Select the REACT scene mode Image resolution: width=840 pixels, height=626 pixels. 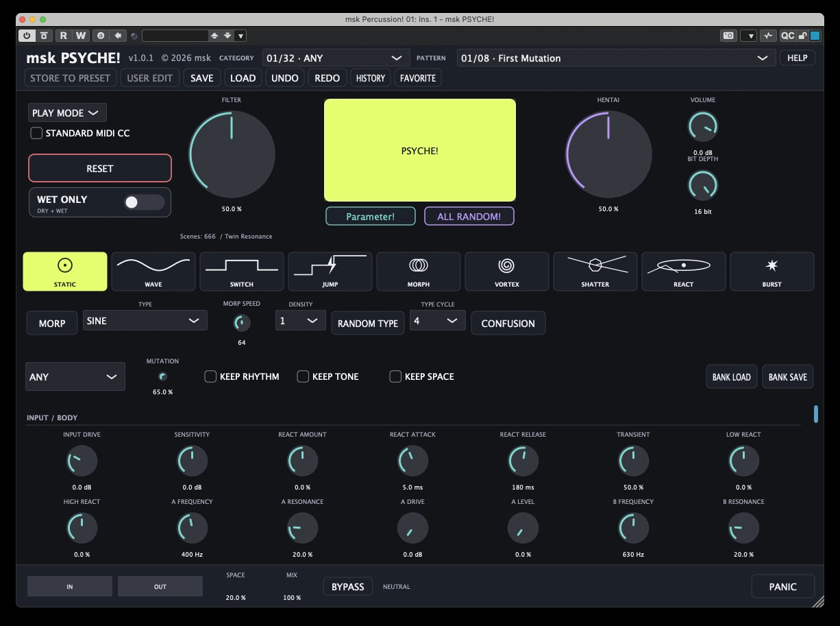[684, 272]
